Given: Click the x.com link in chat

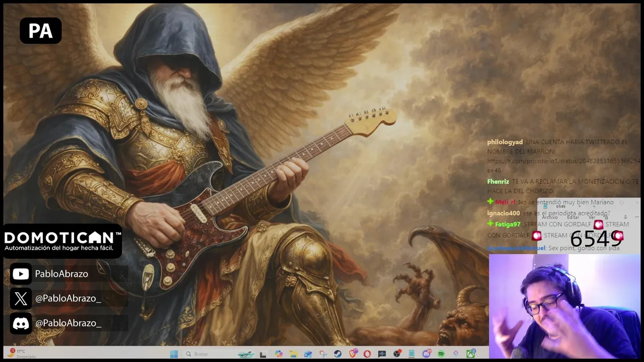Looking at the screenshot, I should (563, 161).
